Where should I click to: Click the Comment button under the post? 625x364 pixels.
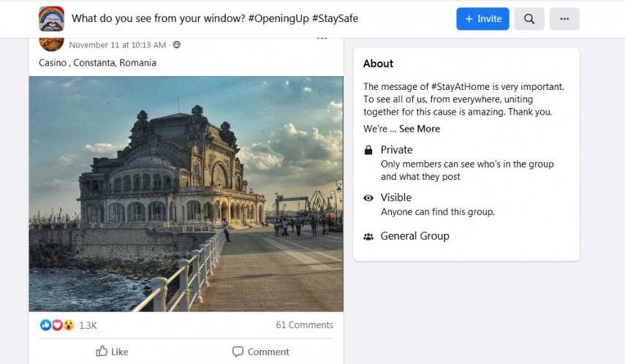[260, 352]
